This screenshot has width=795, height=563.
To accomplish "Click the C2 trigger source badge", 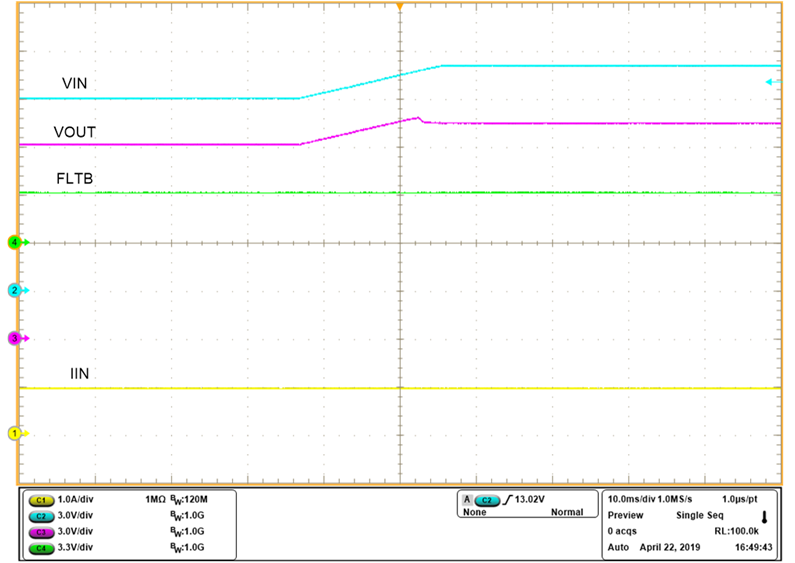I will (487, 500).
